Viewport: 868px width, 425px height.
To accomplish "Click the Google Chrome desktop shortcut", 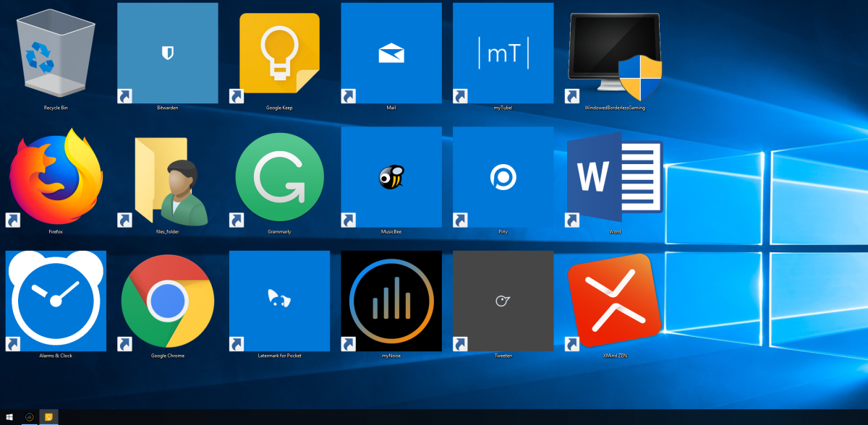I will coord(168,301).
